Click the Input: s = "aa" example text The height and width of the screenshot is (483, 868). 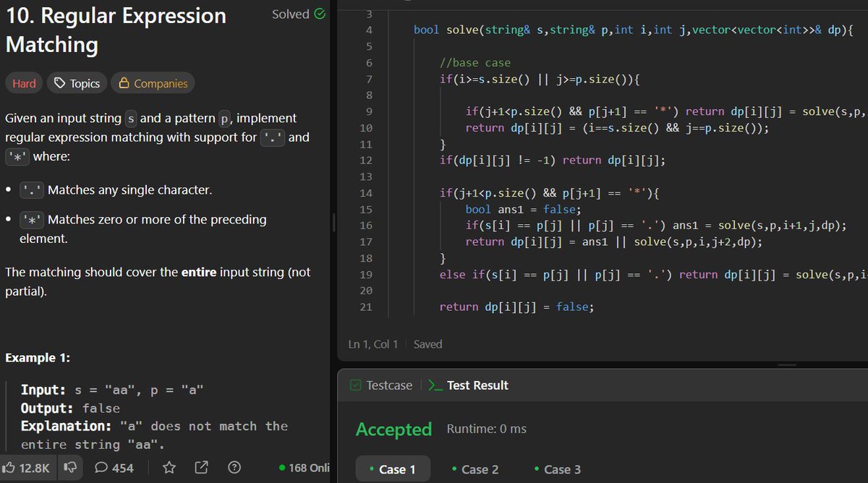(x=112, y=390)
